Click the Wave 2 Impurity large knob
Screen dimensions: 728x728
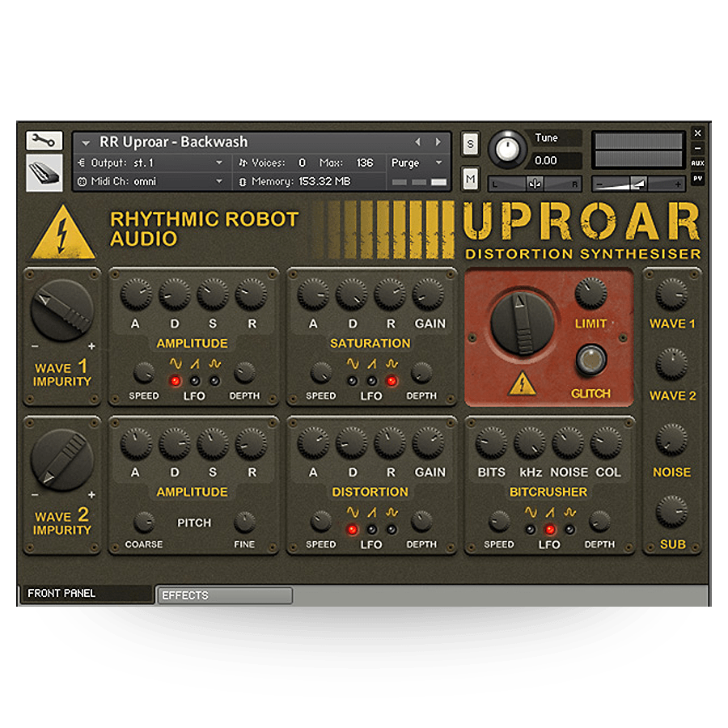tap(62, 460)
